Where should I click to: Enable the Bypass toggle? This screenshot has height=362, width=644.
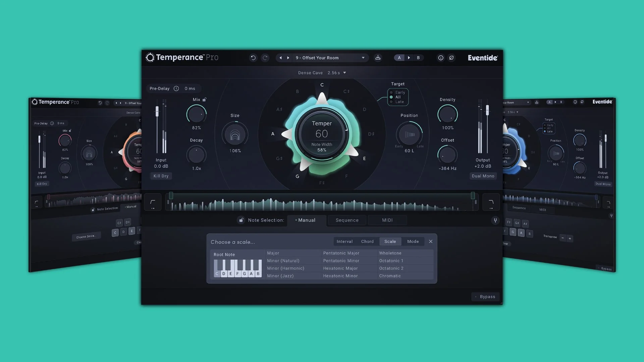click(x=485, y=297)
